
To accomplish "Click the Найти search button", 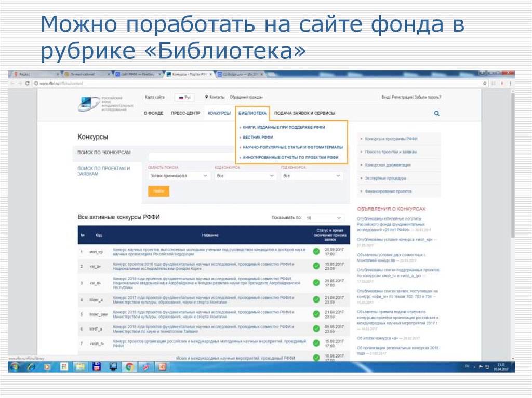I will (158, 191).
